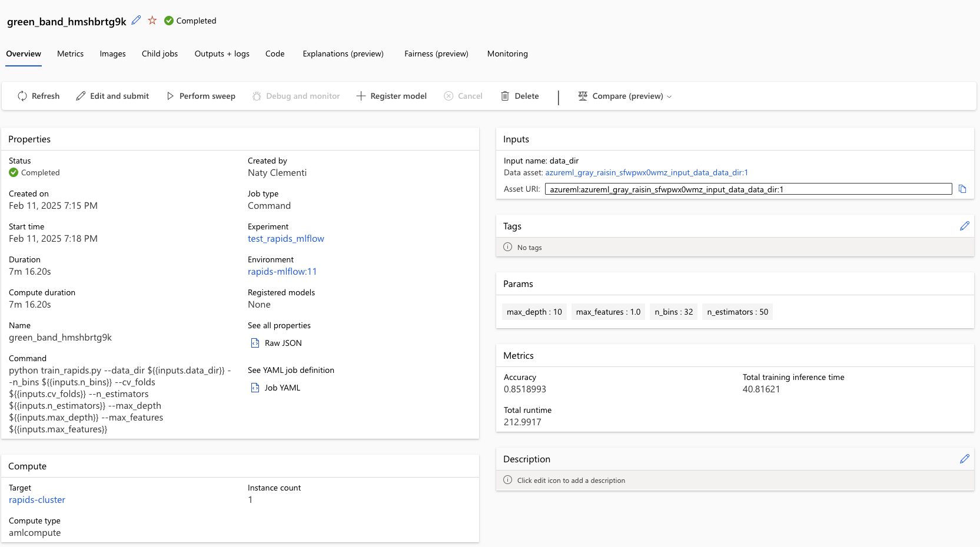The height and width of the screenshot is (547, 980).
Task: Open Edit and submit
Action: click(x=112, y=96)
